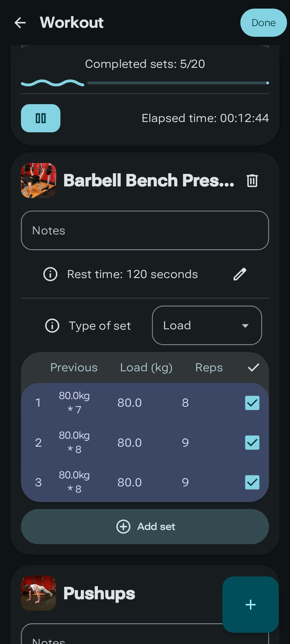Tap the checkmark column header
The width and height of the screenshot is (290, 644).
253,367
